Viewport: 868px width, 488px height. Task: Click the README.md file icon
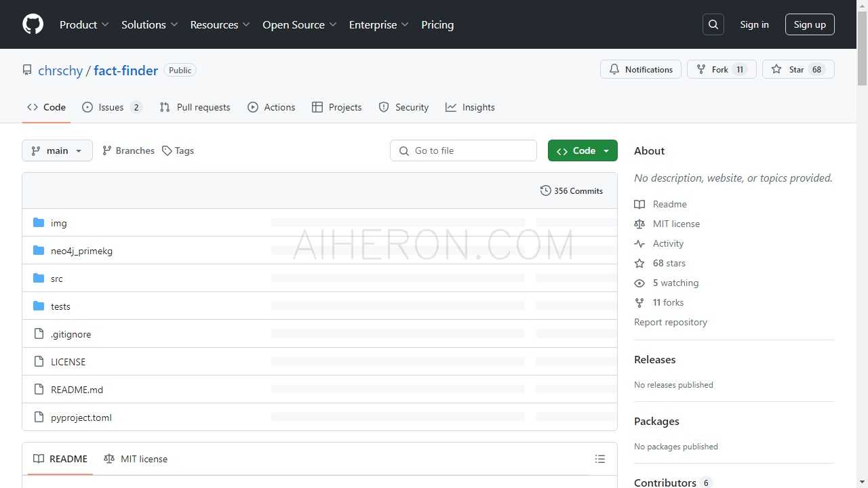coord(39,390)
